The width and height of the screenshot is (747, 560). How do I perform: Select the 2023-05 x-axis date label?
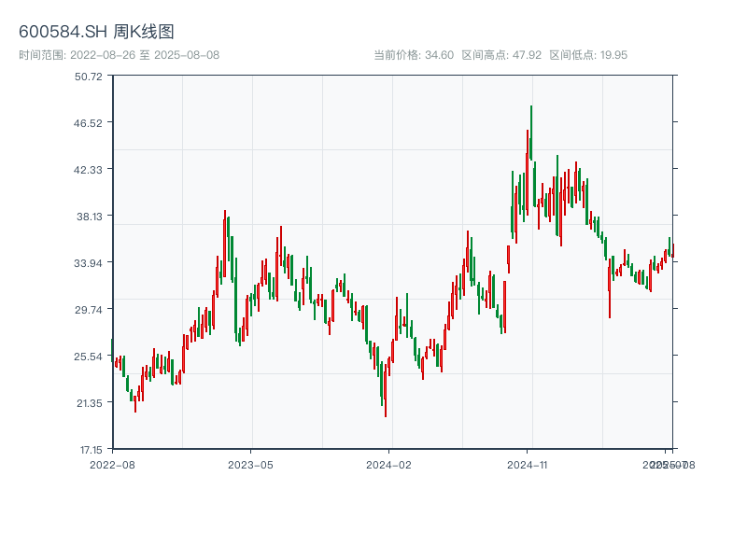click(250, 464)
